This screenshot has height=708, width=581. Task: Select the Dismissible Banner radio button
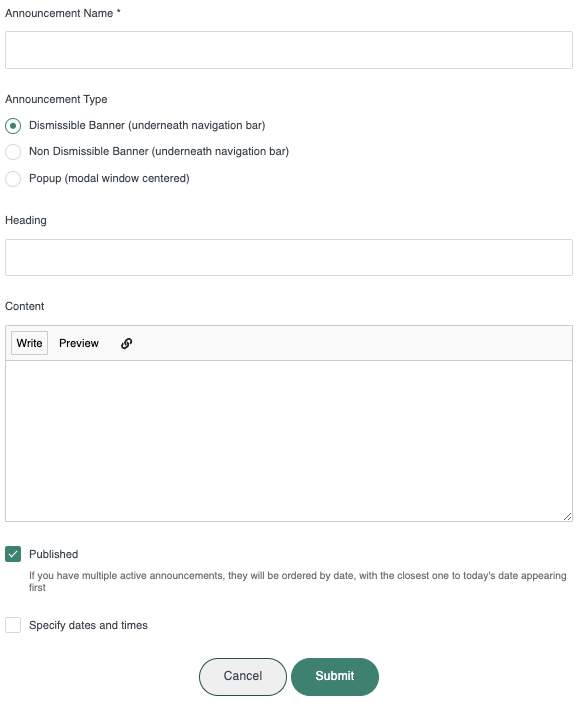tap(13, 126)
